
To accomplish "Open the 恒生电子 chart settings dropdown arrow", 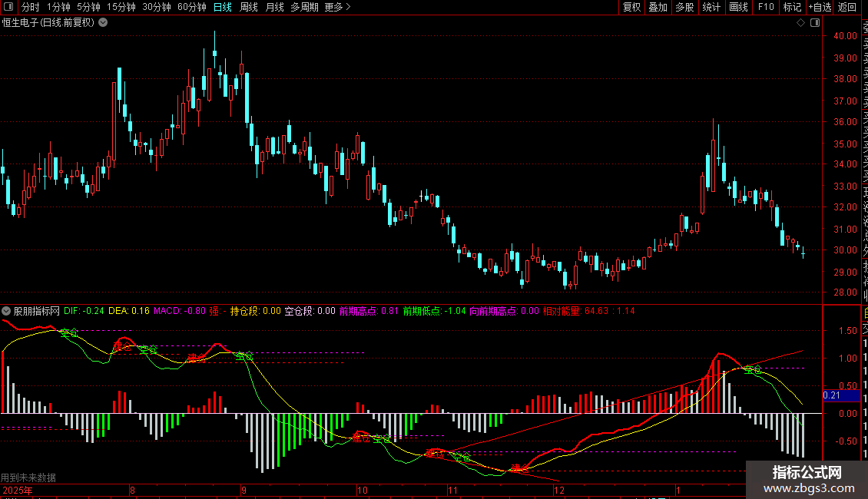I will pyautogui.click(x=103, y=23).
